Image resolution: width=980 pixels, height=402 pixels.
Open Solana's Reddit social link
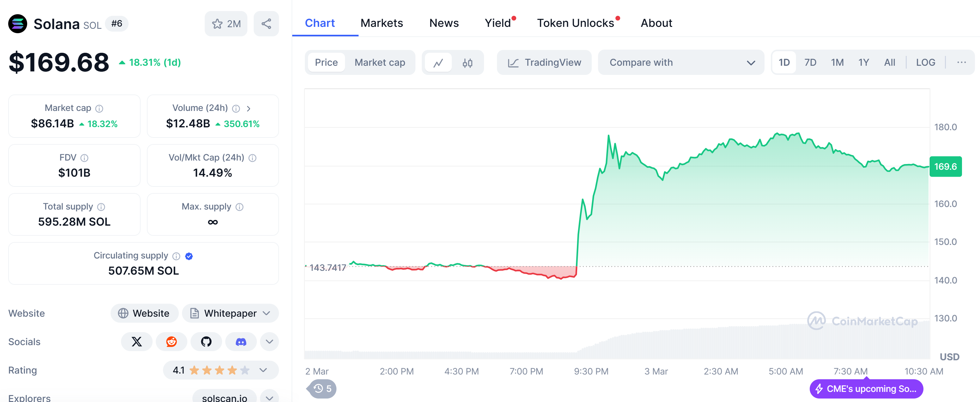(x=171, y=341)
